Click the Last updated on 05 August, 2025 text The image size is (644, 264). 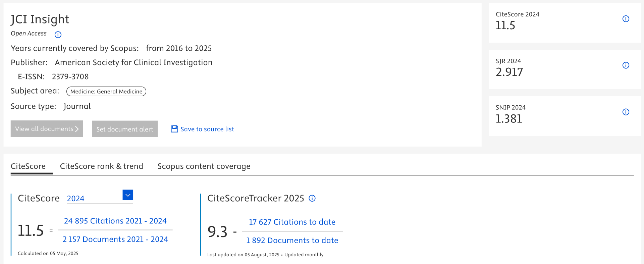[243, 255]
